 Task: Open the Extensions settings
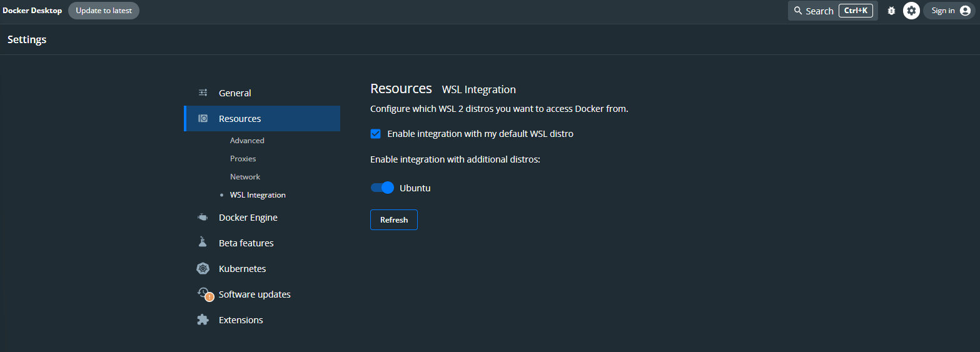coord(262,319)
